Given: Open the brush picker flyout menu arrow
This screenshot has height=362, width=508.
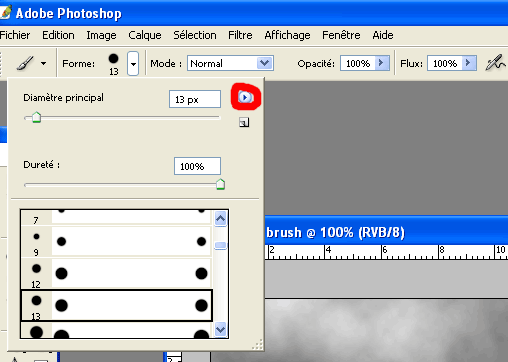Looking at the screenshot, I should click(x=245, y=97).
